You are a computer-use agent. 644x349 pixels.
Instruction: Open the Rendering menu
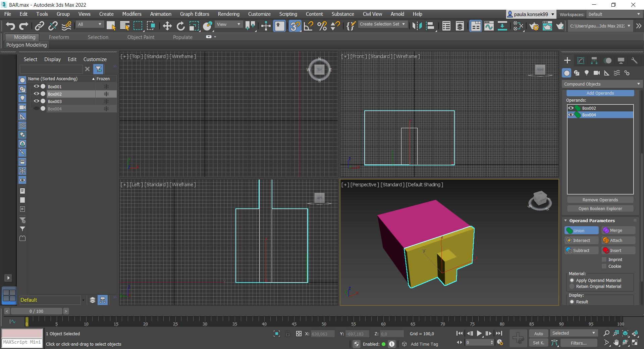pos(229,14)
